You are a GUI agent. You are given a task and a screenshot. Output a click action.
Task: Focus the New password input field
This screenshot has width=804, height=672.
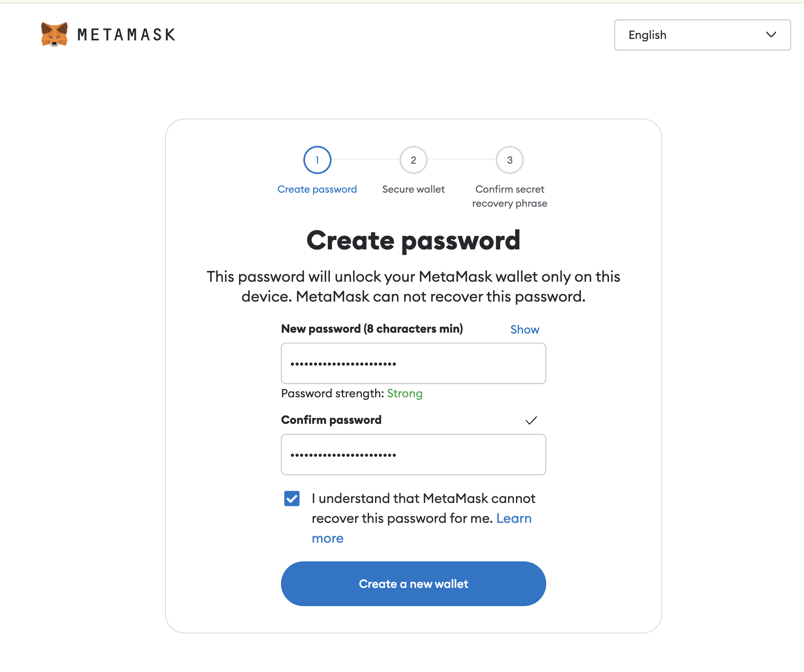(x=413, y=363)
